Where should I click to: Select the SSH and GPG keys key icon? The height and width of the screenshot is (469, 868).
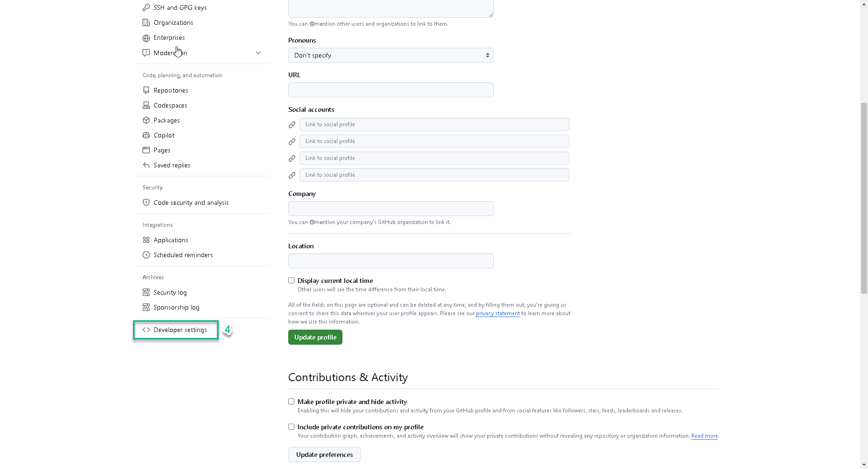pos(146,7)
